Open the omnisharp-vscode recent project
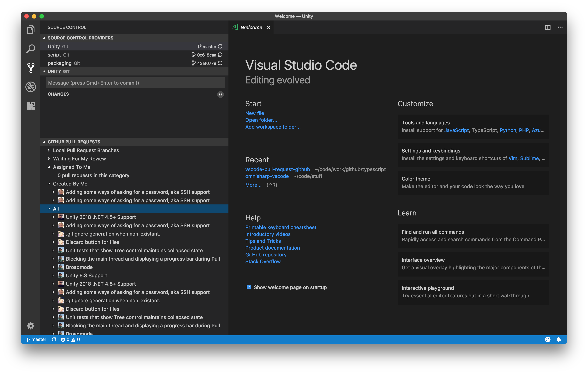The width and height of the screenshot is (588, 374). [267, 176]
